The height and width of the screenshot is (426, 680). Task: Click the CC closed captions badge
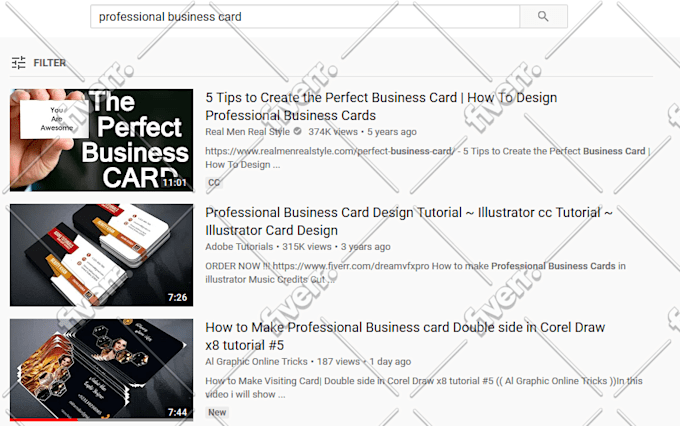pyautogui.click(x=214, y=183)
